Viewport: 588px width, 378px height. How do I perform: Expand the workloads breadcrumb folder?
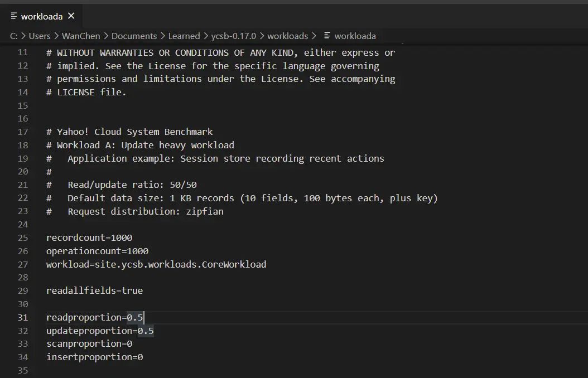point(287,36)
